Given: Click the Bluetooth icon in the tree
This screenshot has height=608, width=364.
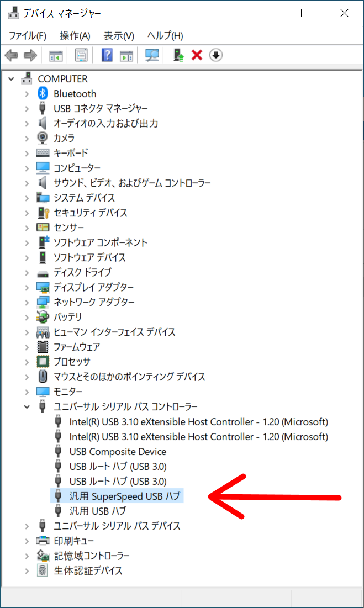Looking at the screenshot, I should tap(43, 94).
